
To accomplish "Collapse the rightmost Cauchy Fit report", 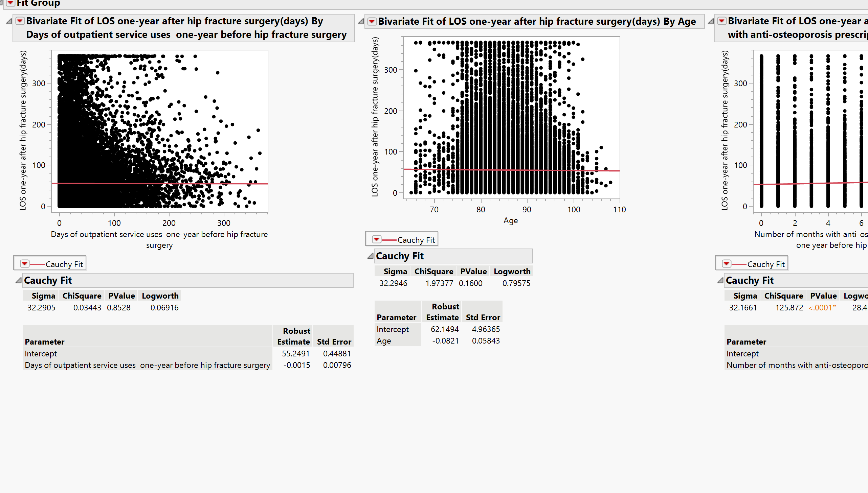I will (x=720, y=280).
